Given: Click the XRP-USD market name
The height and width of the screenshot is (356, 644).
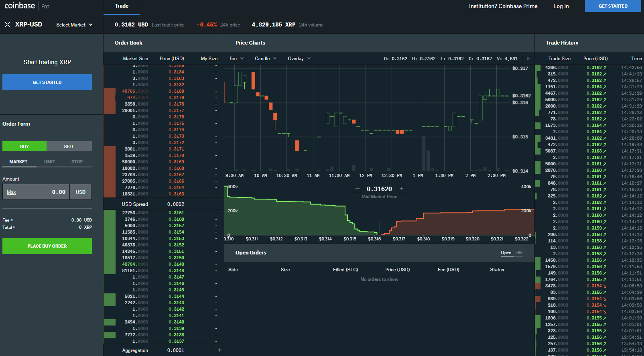Looking at the screenshot, I should (x=28, y=24).
